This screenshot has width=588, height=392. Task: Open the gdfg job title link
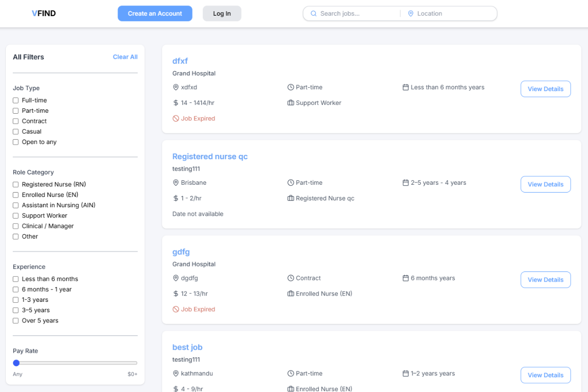(181, 252)
